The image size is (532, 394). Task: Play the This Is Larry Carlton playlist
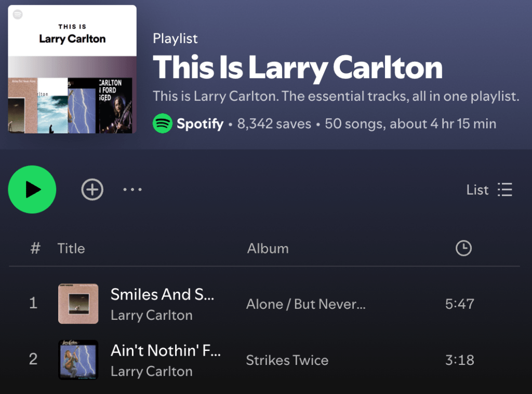(32, 189)
